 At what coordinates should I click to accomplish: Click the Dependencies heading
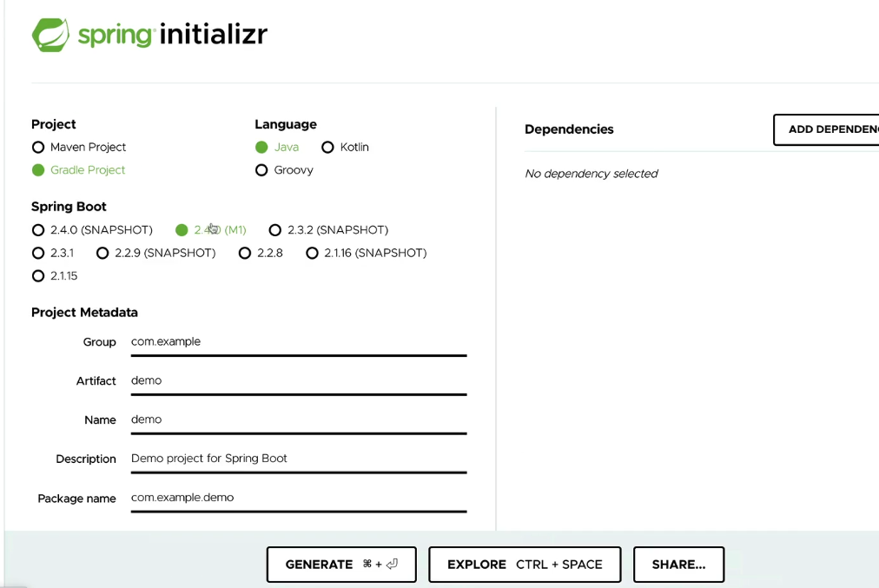[569, 129]
